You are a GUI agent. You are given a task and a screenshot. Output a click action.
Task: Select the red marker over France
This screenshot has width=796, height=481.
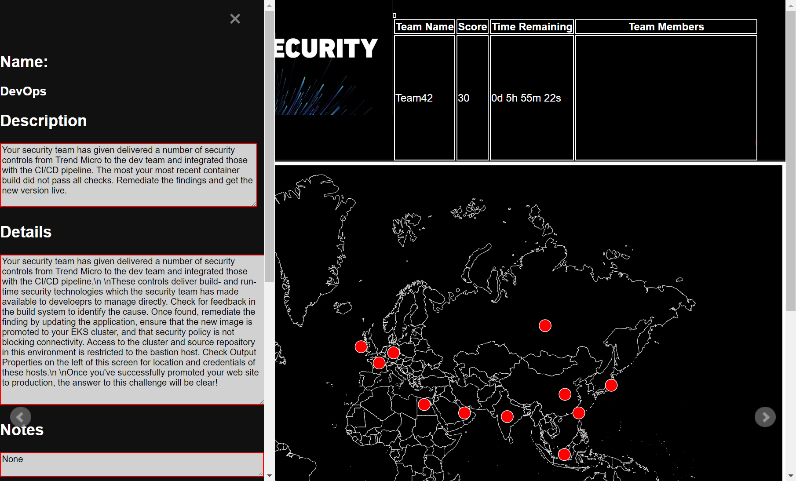379,363
